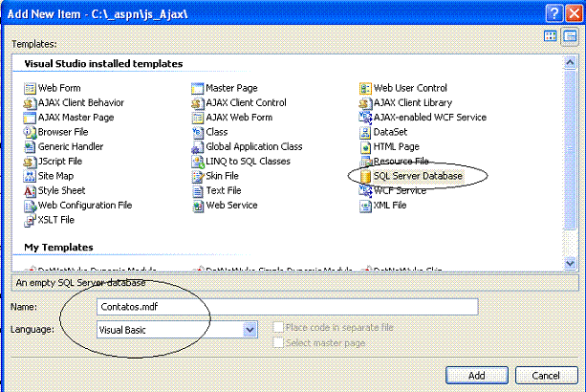
Task: Switch to small icons list view
Action: [569, 36]
